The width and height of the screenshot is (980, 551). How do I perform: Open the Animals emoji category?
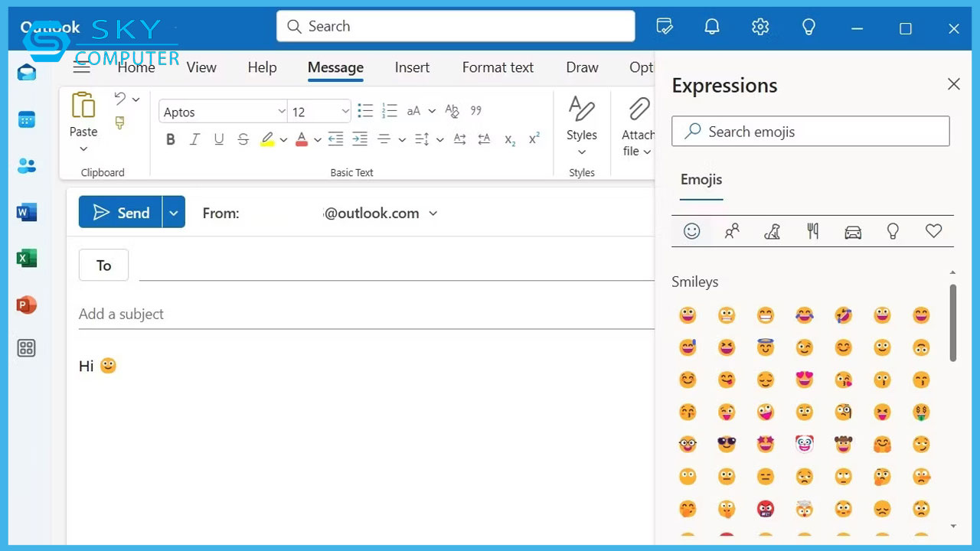point(773,230)
